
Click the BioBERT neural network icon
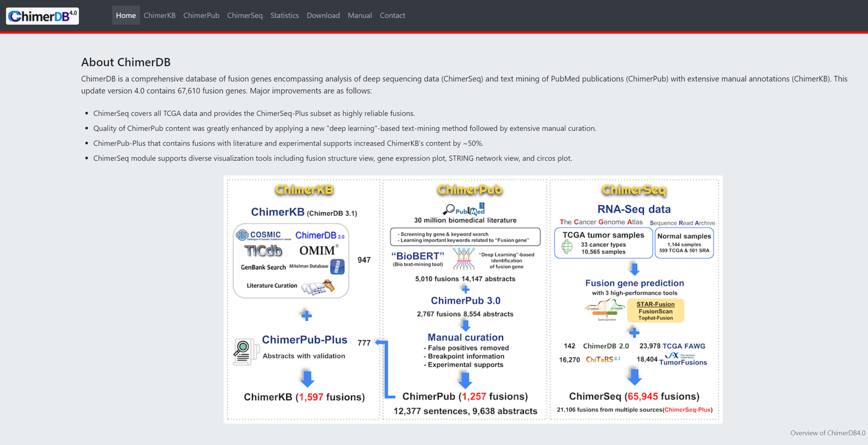click(x=464, y=259)
